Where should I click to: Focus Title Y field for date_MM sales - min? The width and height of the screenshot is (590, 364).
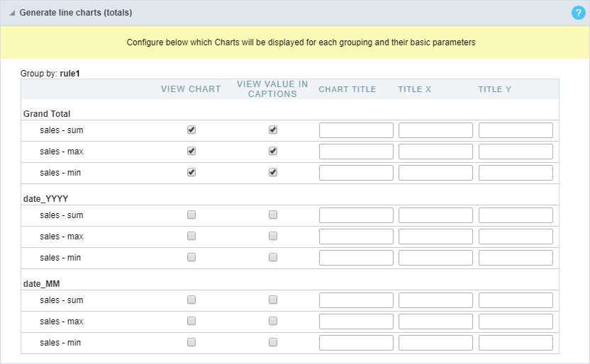coord(516,343)
